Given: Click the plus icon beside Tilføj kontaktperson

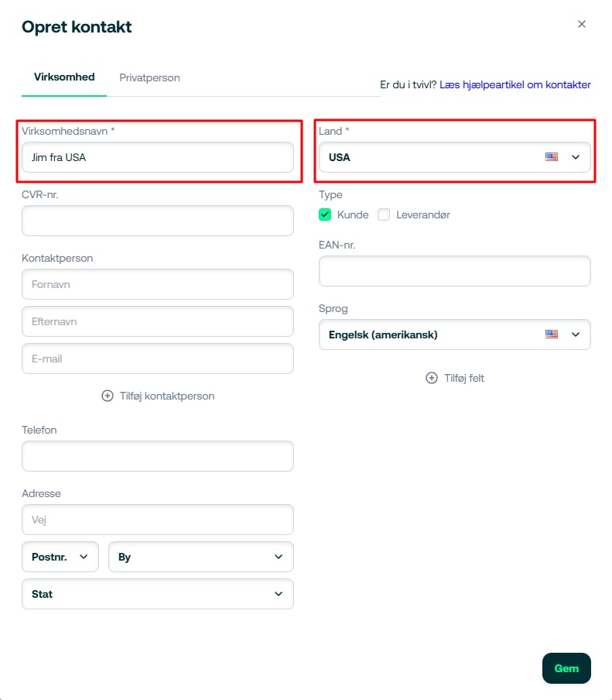Looking at the screenshot, I should click(x=107, y=396).
